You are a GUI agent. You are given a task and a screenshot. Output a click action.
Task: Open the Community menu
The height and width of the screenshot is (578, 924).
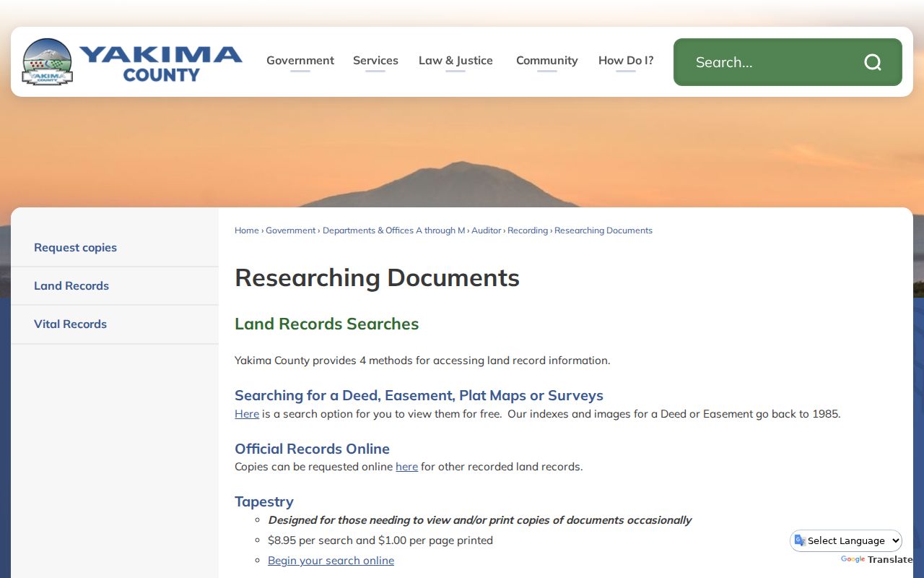click(x=547, y=61)
